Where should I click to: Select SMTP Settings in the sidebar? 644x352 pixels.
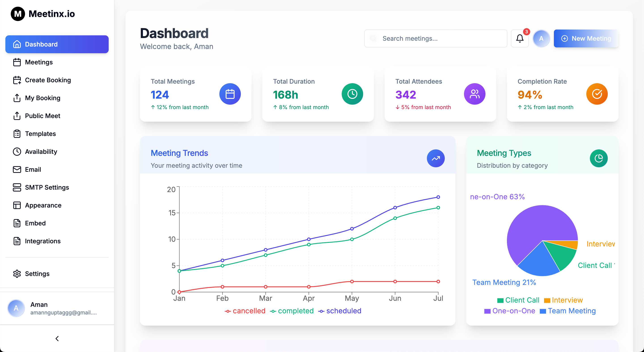coord(47,187)
